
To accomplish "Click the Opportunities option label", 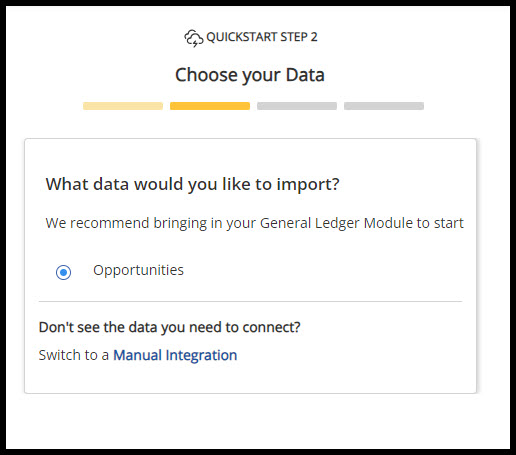I will point(138,271).
